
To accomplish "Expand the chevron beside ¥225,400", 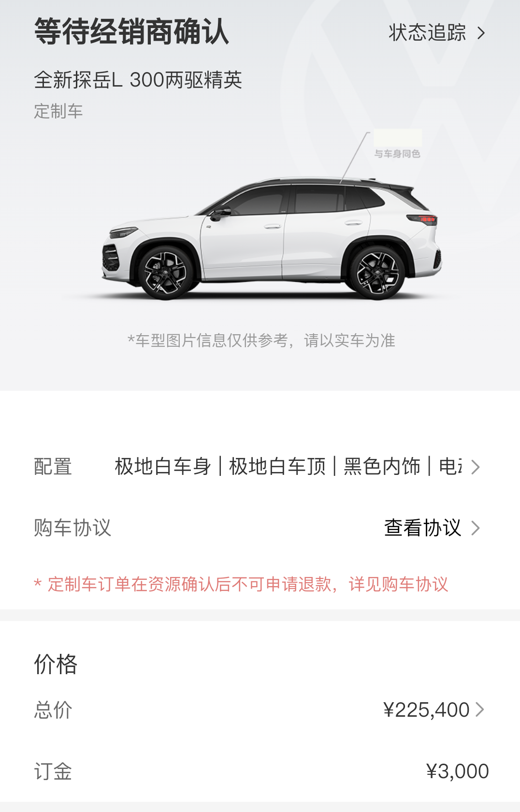I will click(479, 710).
